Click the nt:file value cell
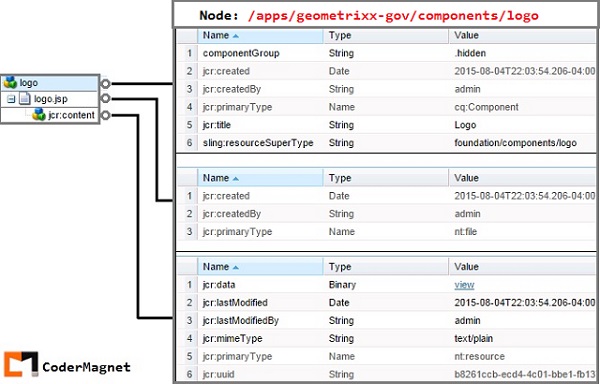The height and width of the screenshot is (384, 600). [465, 231]
